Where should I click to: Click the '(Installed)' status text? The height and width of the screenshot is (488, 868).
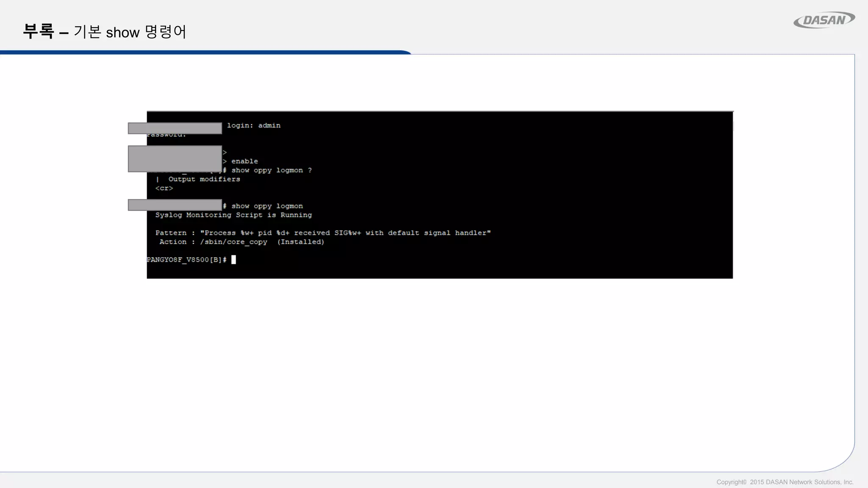click(x=300, y=242)
